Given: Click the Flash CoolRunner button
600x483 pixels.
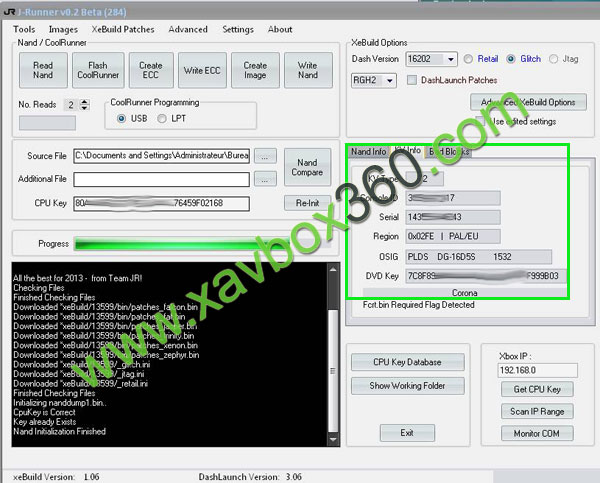Looking at the screenshot, I should click(98, 70).
